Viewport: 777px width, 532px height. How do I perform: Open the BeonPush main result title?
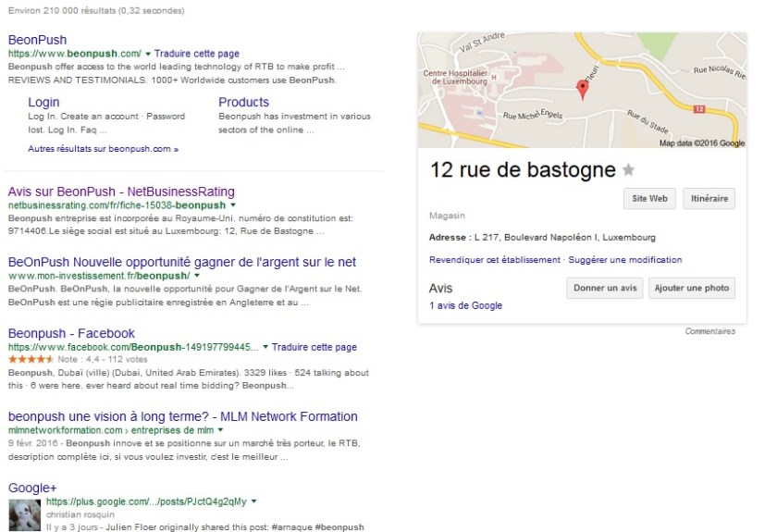tap(37, 40)
